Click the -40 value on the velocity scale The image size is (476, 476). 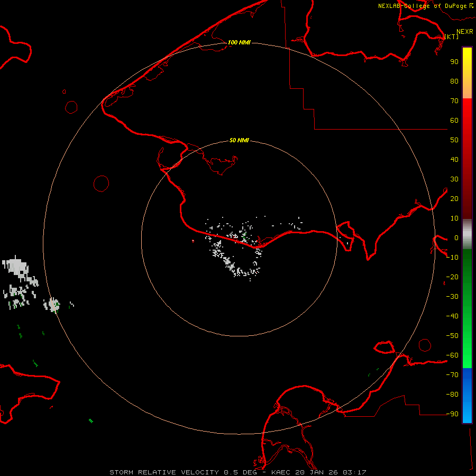(452, 316)
